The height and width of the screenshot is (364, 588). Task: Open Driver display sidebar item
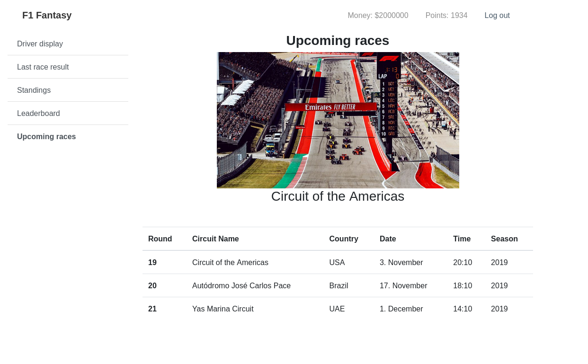coord(68,44)
